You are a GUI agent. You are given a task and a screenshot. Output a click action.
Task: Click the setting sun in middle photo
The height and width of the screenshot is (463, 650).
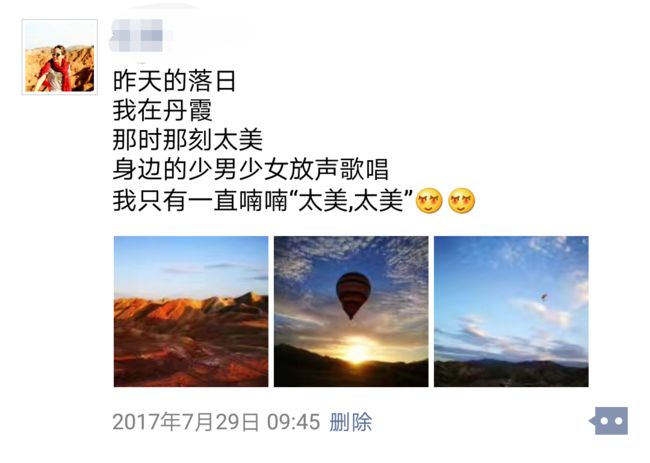[x=357, y=351]
